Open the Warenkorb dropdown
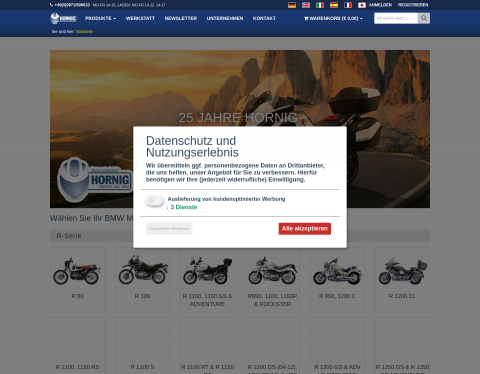Screen dimensions: 480x374 [x=333, y=18]
